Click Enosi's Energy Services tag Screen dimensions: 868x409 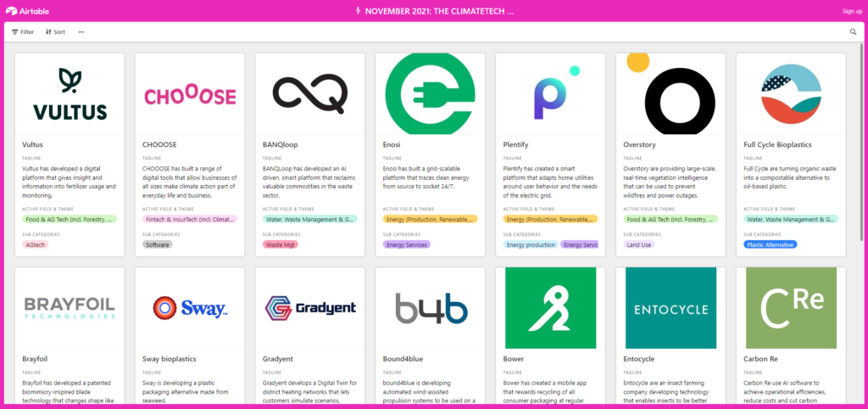click(x=406, y=244)
